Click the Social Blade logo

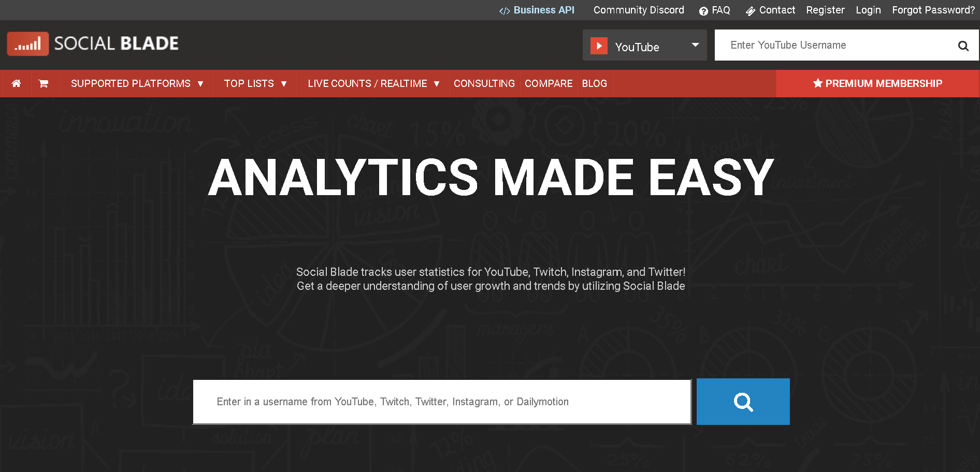click(x=93, y=43)
